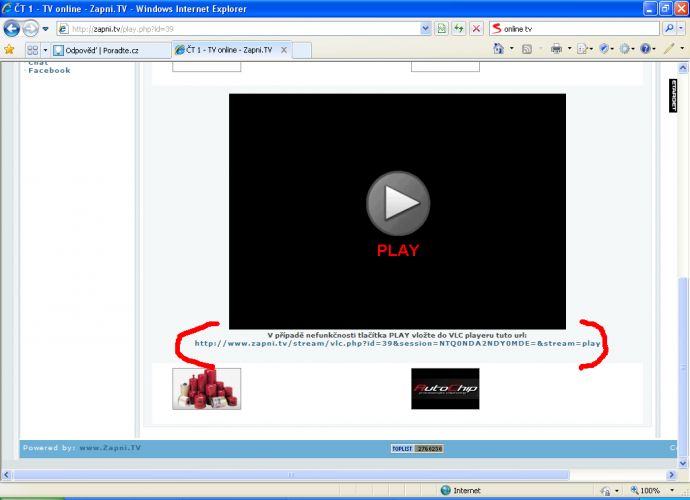Click the zapni.tv stream vlc.php URL link
The width and height of the screenshot is (690, 500).
tap(397, 343)
